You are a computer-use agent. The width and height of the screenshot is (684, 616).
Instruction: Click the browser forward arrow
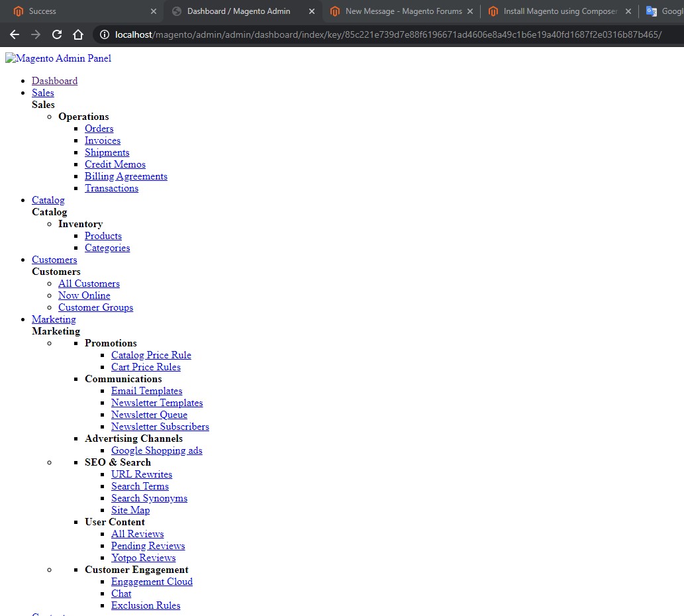pos(36,34)
